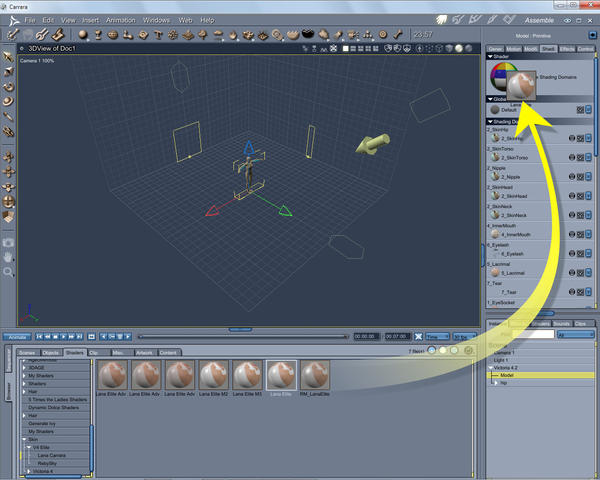600x480 pixels.
Task: Select the Rotate tool in left toolbar
Action: pos(8,87)
